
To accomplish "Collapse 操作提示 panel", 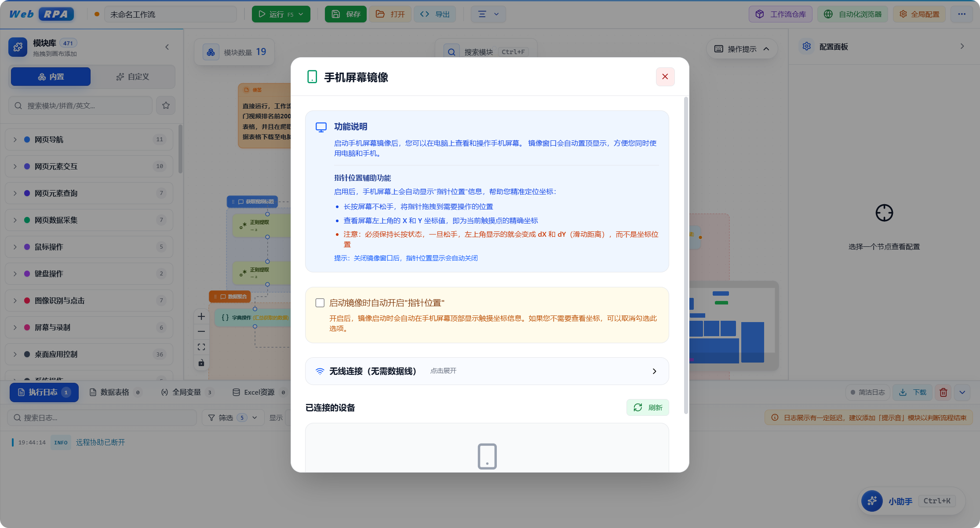I will click(766, 49).
